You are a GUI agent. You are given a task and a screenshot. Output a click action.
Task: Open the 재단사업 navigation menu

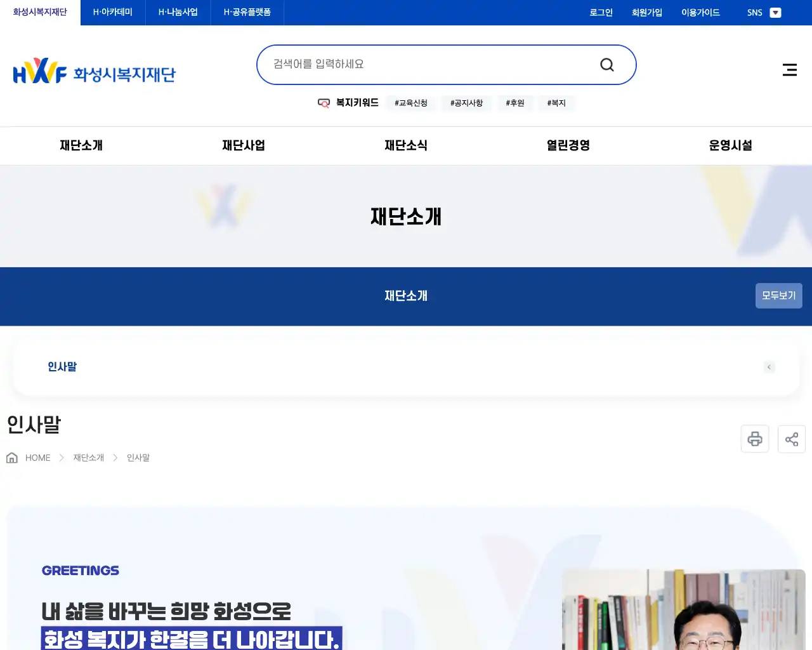tap(243, 145)
